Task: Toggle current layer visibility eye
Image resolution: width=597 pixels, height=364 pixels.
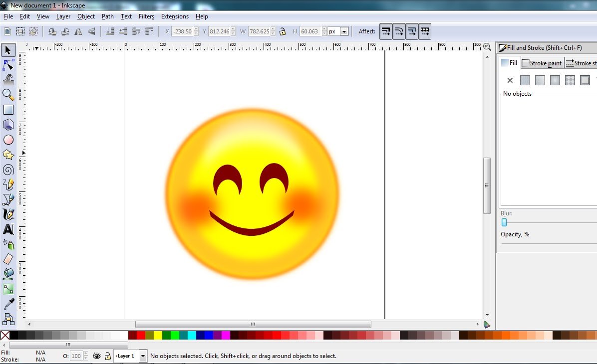Action: click(96, 356)
